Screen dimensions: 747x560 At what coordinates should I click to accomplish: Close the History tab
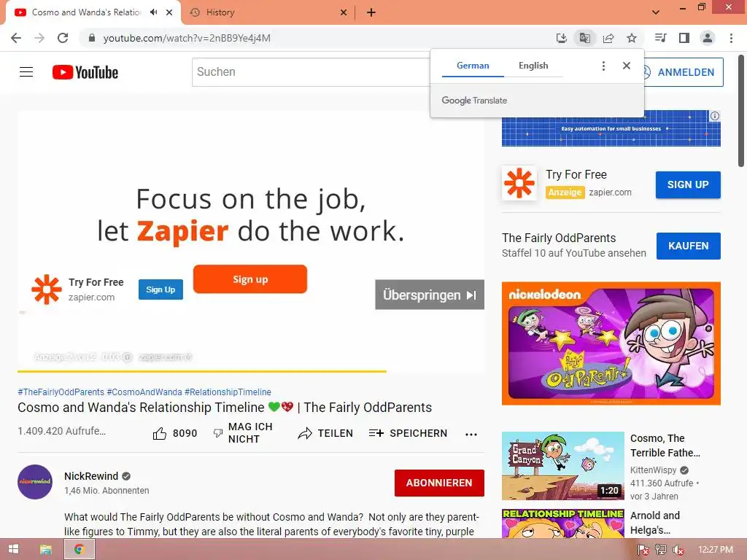[344, 12]
